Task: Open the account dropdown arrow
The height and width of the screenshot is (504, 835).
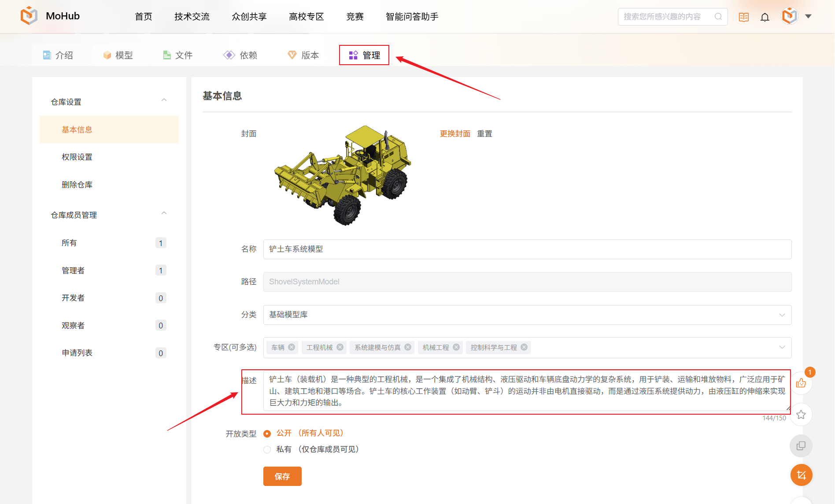Action: pyautogui.click(x=808, y=16)
